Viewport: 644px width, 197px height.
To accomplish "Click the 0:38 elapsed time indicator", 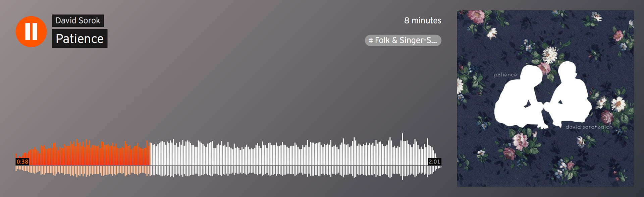I will point(22,162).
